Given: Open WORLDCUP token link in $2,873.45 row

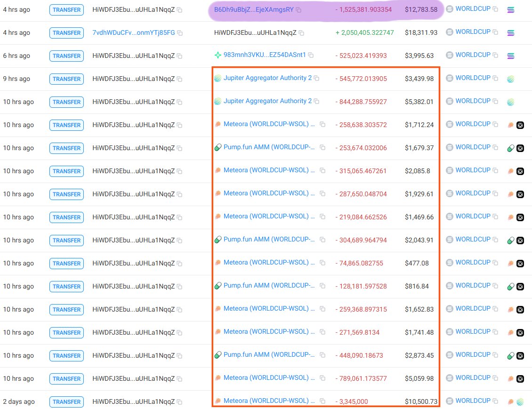Looking at the screenshot, I should [473, 355].
